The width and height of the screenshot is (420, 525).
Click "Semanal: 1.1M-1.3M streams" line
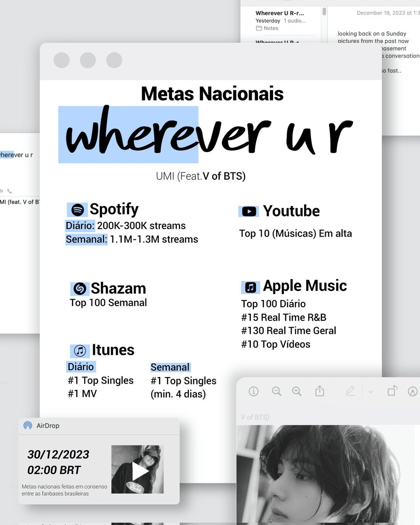132,239
